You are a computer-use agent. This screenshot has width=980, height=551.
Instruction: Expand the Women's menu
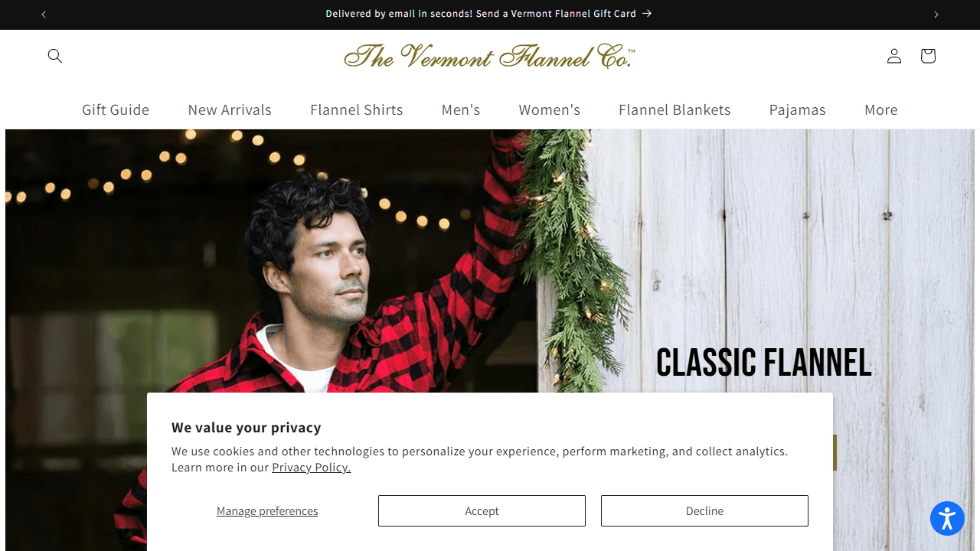(x=550, y=109)
